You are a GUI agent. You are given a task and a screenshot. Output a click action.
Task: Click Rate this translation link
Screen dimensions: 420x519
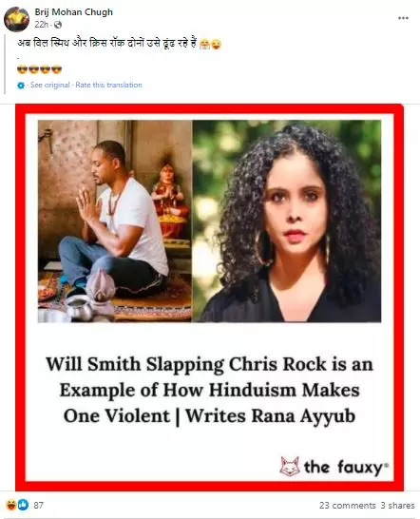point(108,85)
